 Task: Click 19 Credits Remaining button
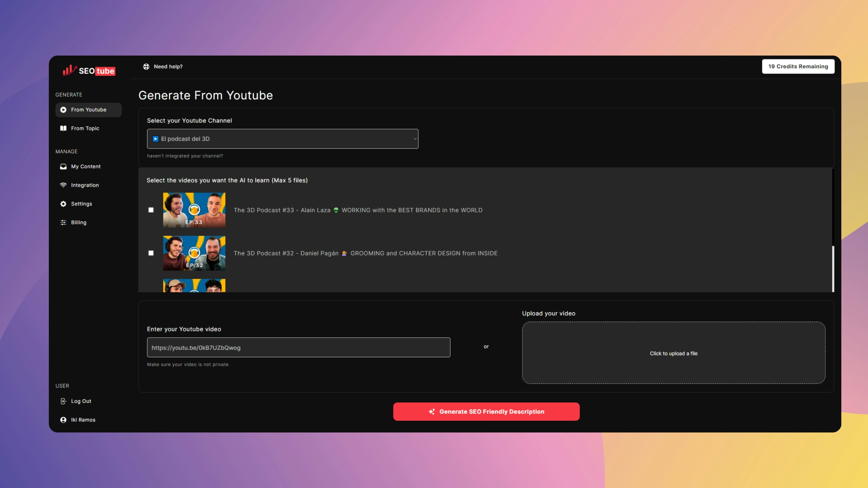point(798,66)
